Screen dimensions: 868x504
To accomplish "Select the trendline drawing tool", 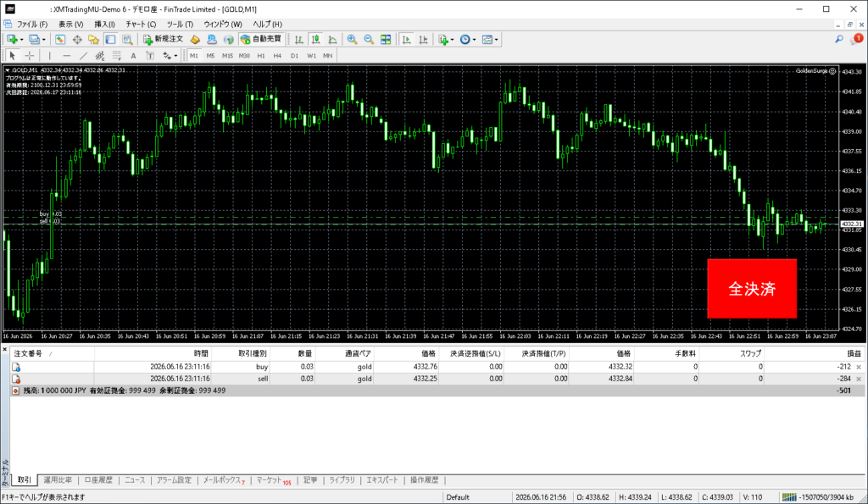I will pyautogui.click(x=83, y=55).
